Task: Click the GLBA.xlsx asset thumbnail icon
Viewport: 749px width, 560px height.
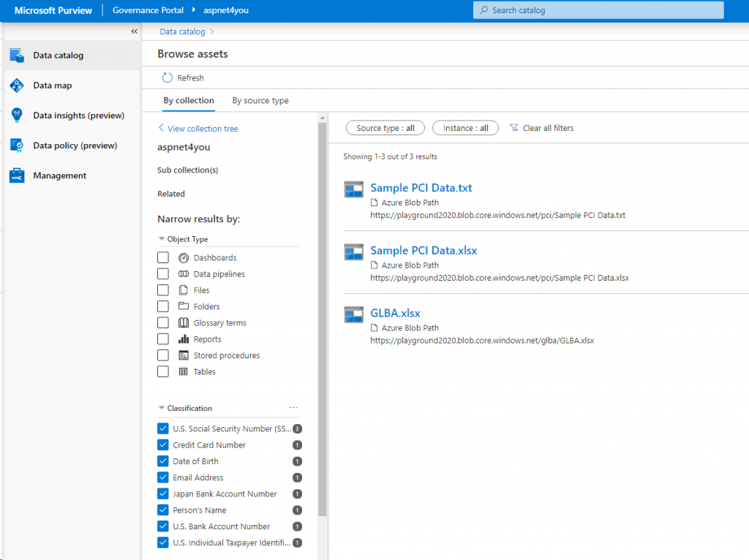Action: (x=354, y=314)
